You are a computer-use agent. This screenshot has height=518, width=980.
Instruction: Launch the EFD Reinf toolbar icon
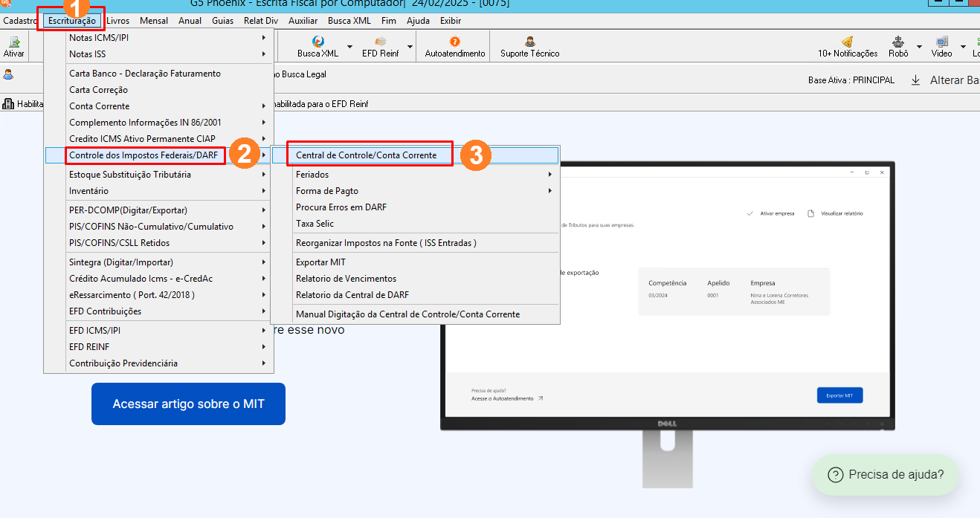pos(380,46)
